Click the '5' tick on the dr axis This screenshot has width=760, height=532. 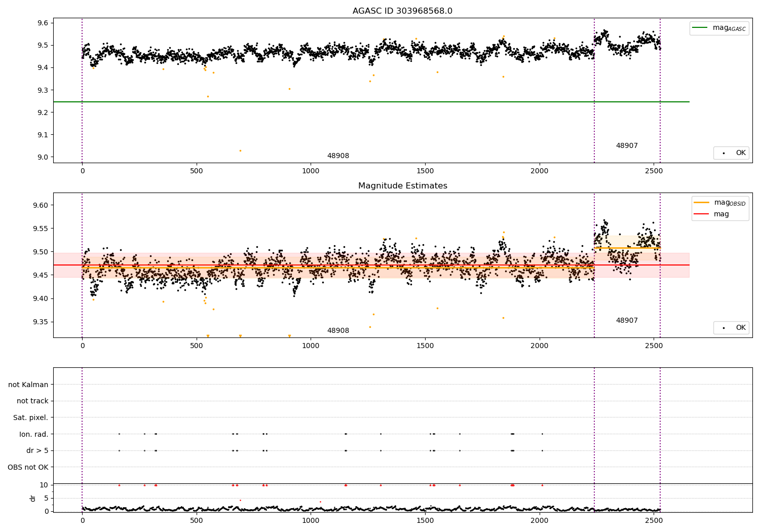point(46,498)
